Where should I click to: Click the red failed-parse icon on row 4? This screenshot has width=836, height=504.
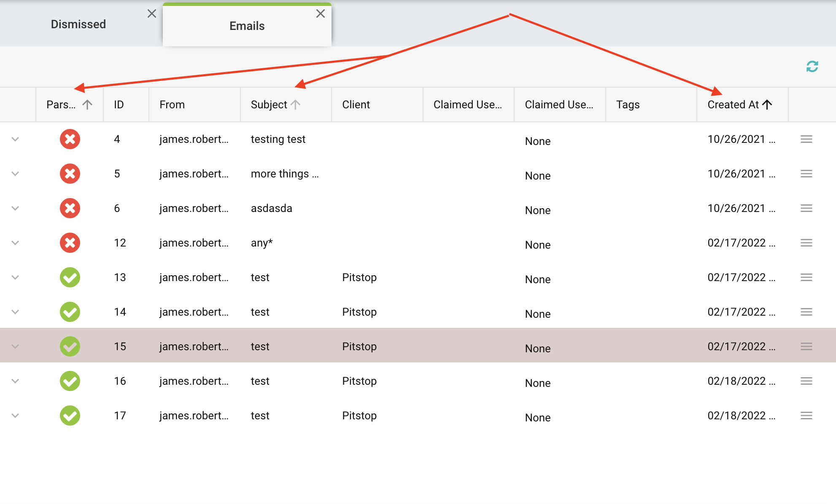[70, 139]
